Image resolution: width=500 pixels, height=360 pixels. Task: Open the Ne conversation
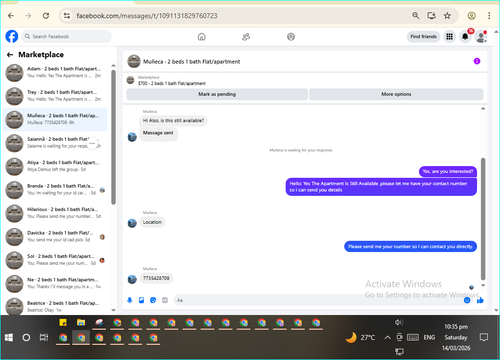tap(55, 283)
